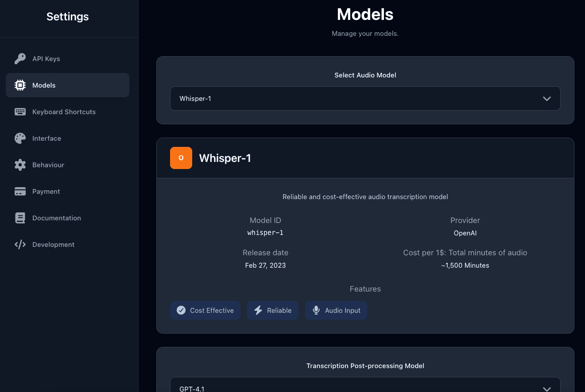Open the Select Audio Model dropdown

tap(365, 98)
